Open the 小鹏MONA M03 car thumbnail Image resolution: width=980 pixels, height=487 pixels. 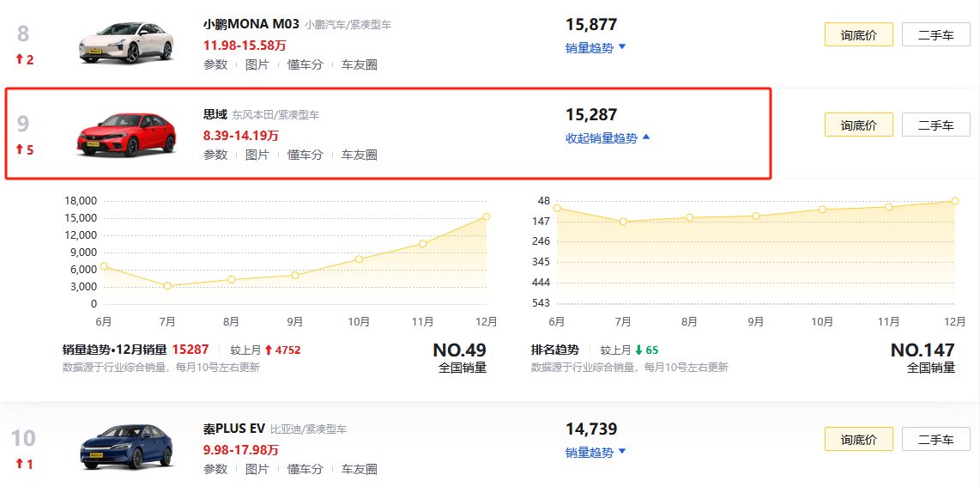pyautogui.click(x=126, y=42)
